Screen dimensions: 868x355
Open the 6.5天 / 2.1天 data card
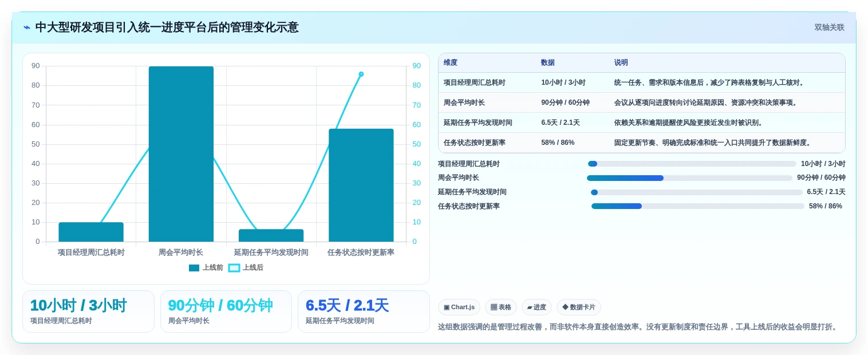(364, 311)
